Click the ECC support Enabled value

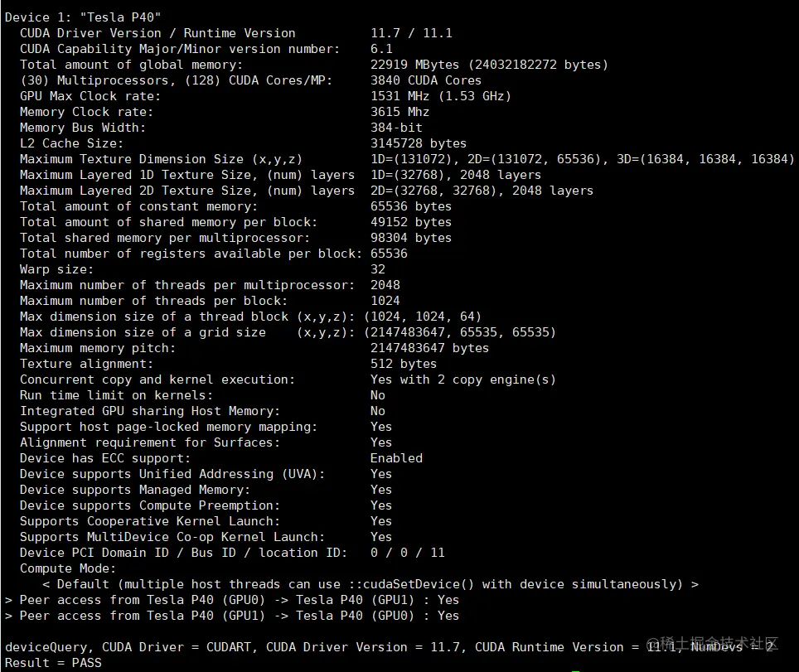pyautogui.click(x=396, y=458)
